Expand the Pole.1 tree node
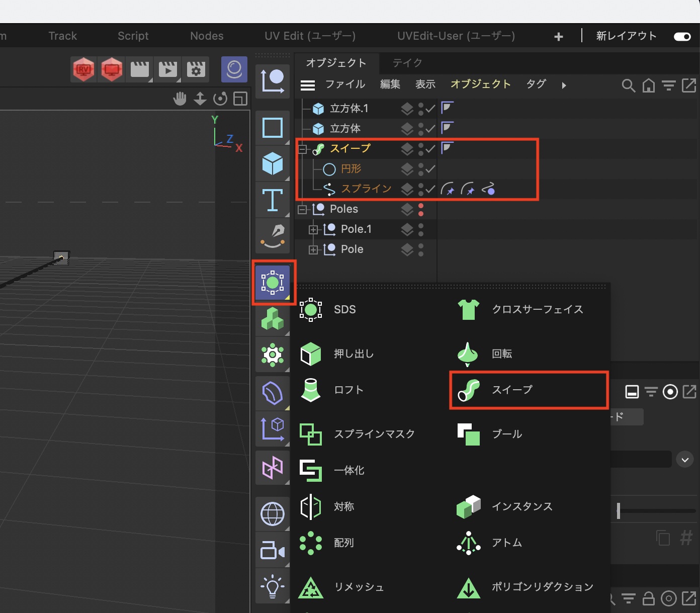The width and height of the screenshot is (700, 613). [313, 229]
